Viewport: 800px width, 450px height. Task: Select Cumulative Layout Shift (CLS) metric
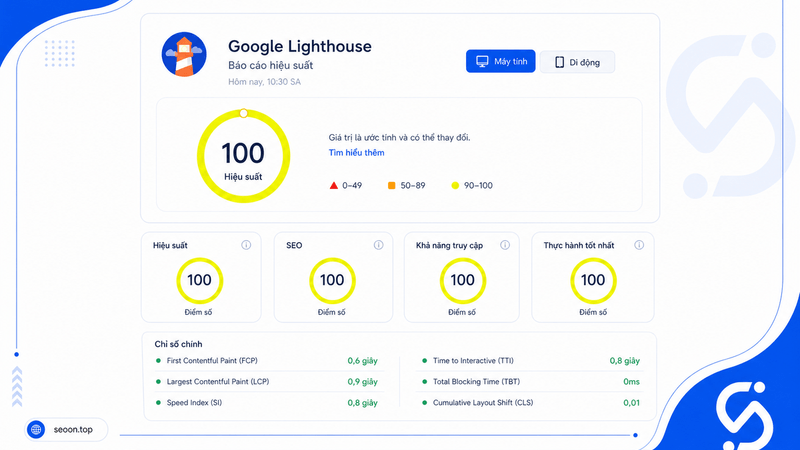pos(483,403)
